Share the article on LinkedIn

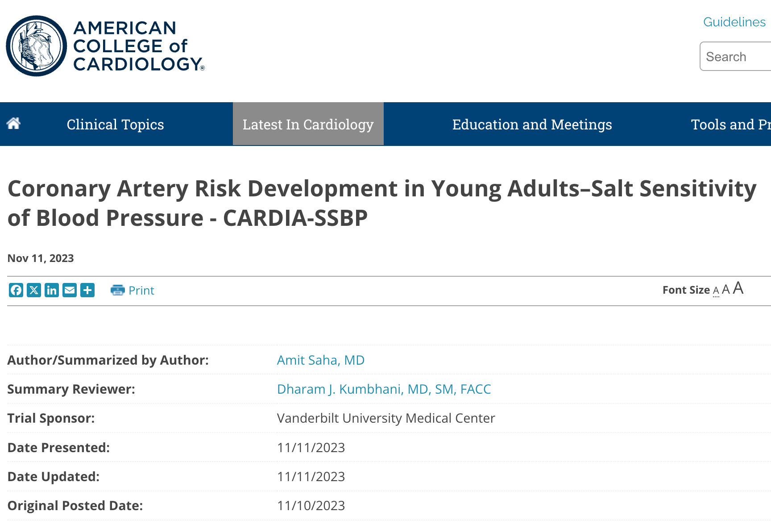tap(52, 290)
